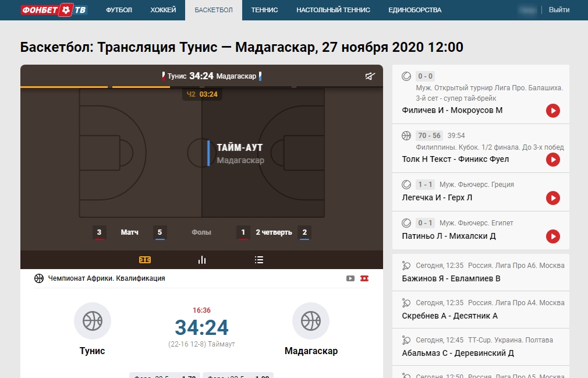Viewport: 588px width, 378px height.
Task: Open the Скребнев А - Десятник А match
Action: (481, 310)
